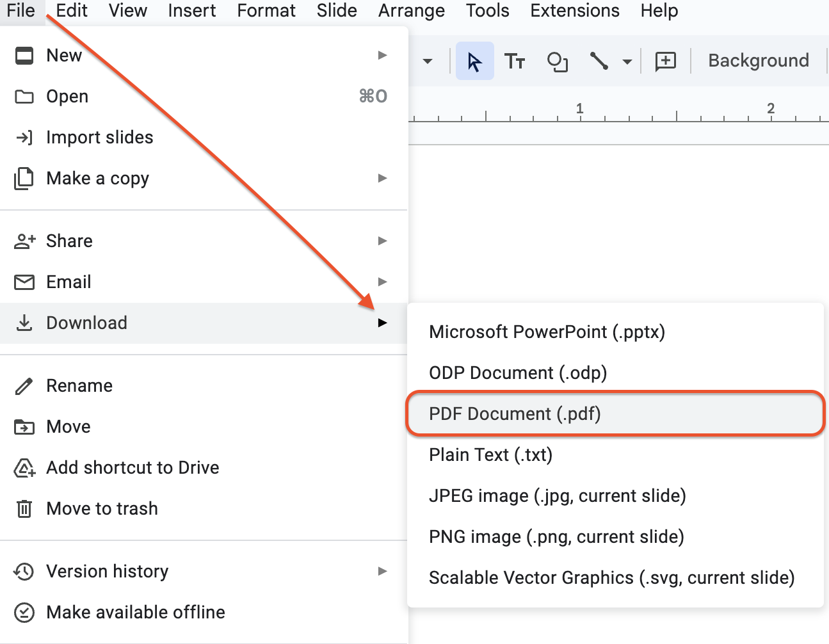The image size is (829, 644).
Task: Download as PNG image current slide
Action: pyautogui.click(x=615, y=536)
